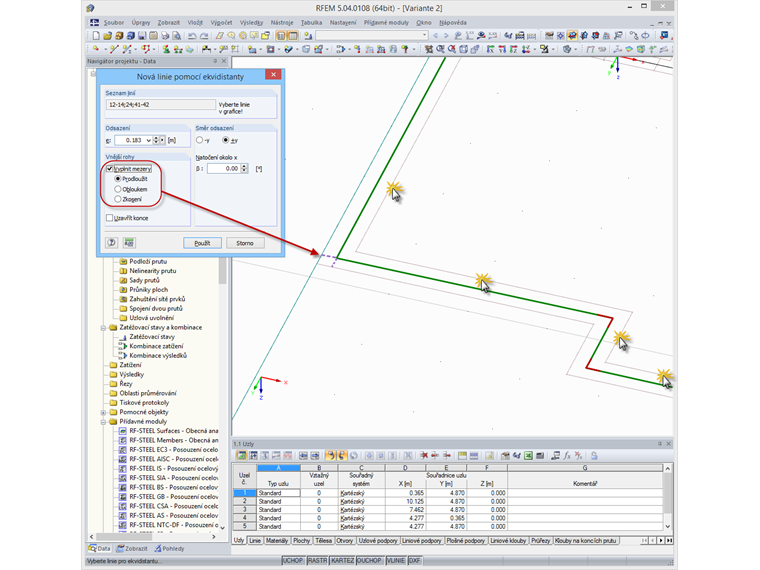Click the Excel export icon in table toolbar
The image size is (760, 570).
(x=528, y=456)
